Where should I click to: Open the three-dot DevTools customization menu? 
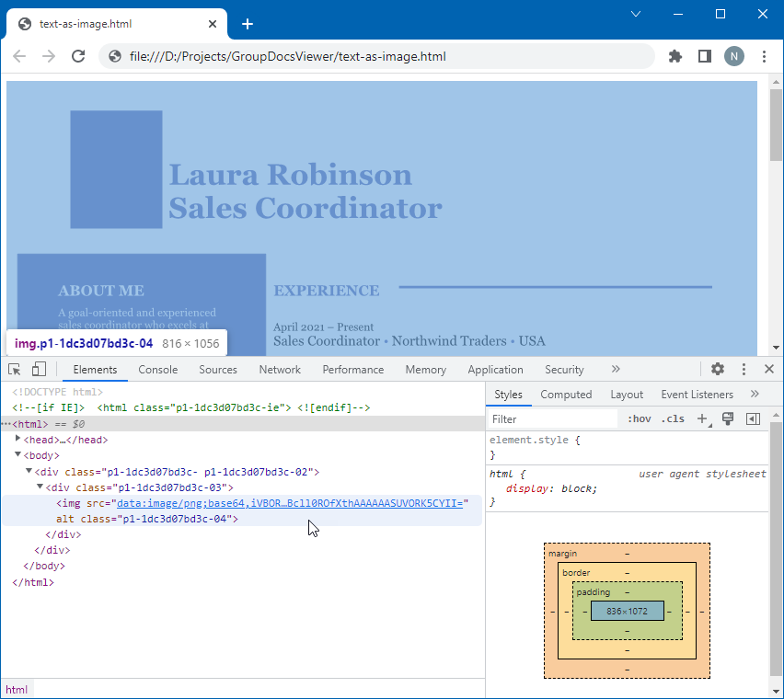(744, 369)
